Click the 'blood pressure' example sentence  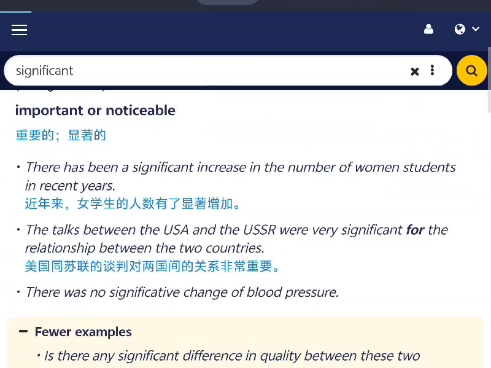click(x=182, y=292)
